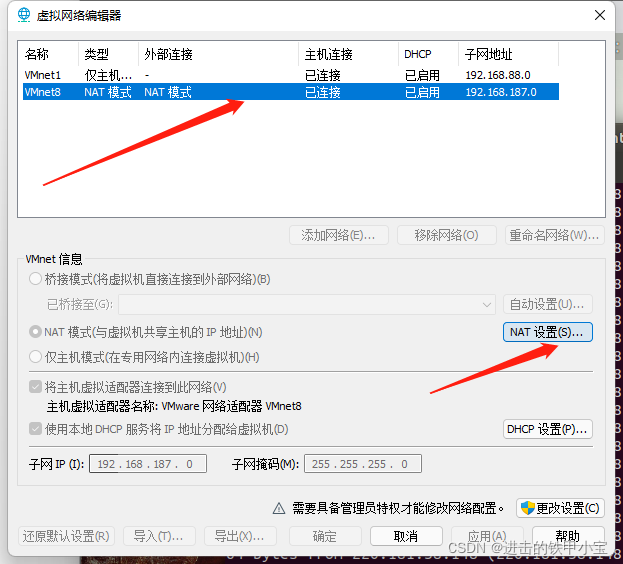Click the 取消 button
The image size is (623, 564).
coord(406,537)
